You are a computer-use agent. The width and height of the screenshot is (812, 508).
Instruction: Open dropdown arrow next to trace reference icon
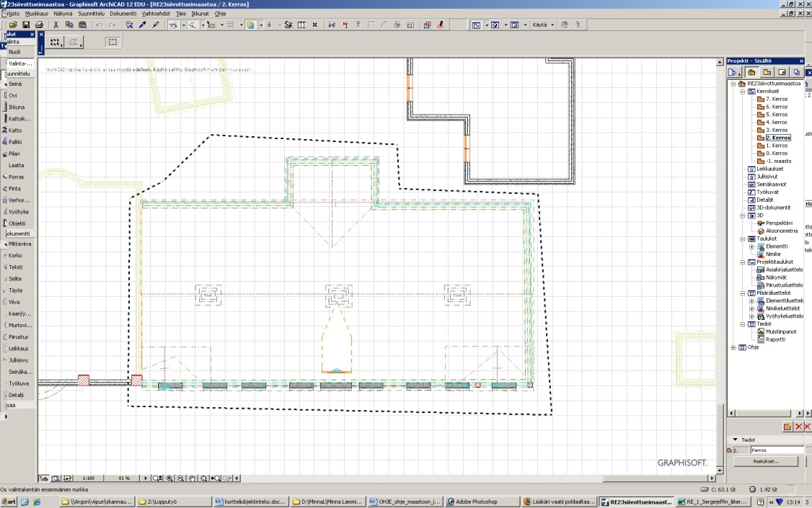(260, 24)
